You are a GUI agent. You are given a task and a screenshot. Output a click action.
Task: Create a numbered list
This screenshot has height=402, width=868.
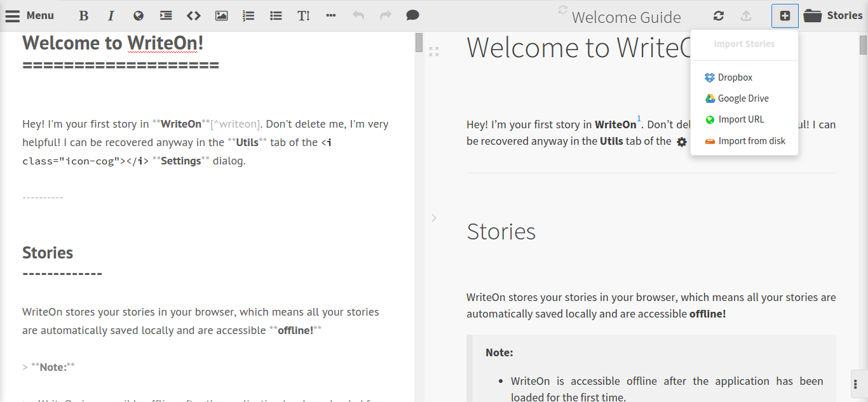248,16
